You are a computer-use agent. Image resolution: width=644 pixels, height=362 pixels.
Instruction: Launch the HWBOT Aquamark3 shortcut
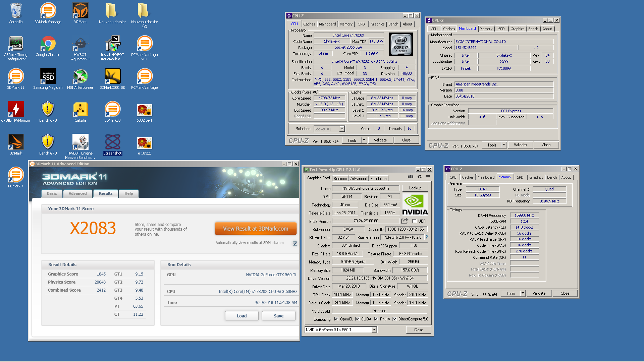pos(80,48)
